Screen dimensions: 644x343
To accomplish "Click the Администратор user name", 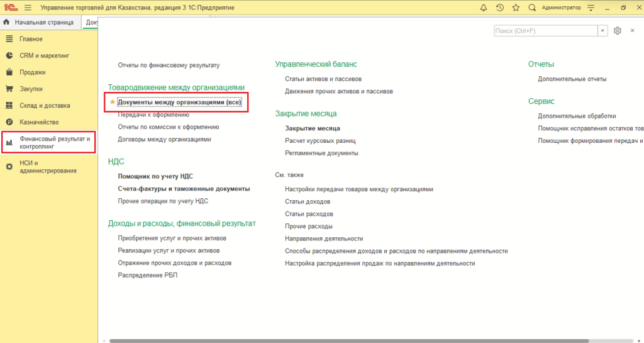I will (562, 8).
